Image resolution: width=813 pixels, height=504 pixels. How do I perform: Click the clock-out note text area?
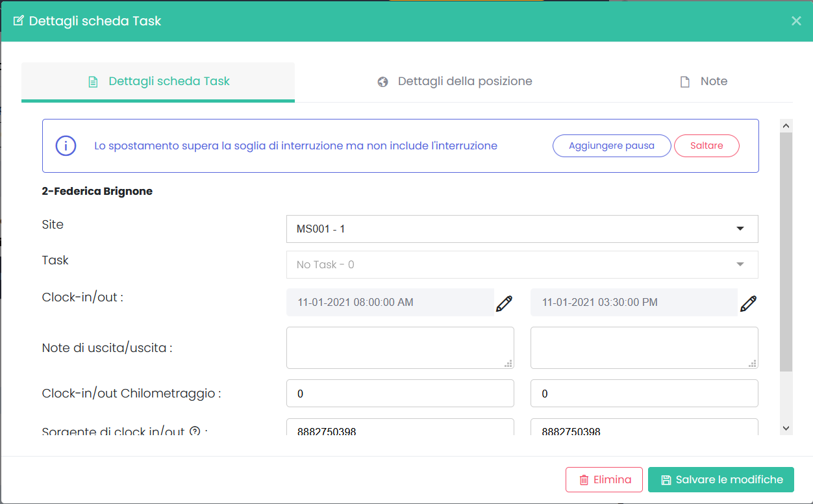click(x=644, y=347)
